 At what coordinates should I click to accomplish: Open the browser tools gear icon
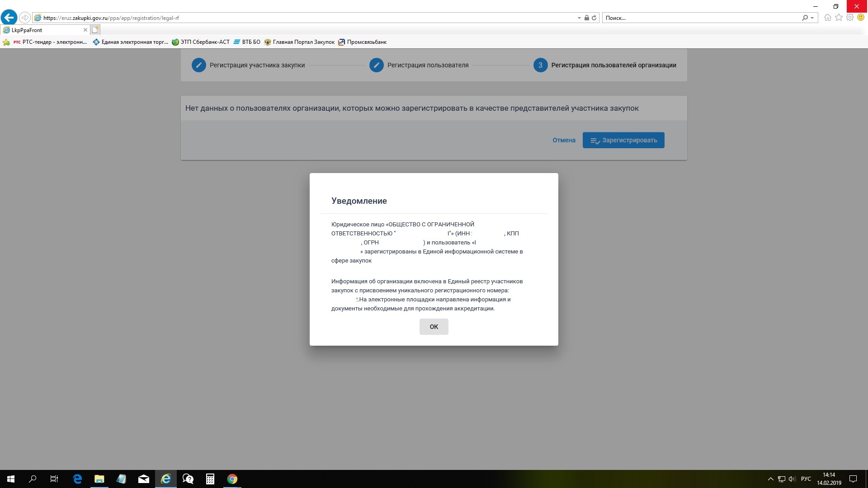(849, 18)
